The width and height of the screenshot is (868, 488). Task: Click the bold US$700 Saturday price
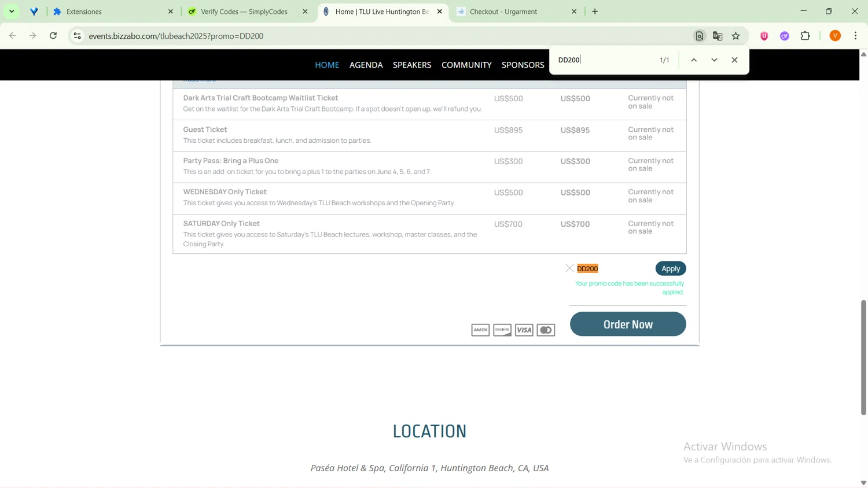point(575,224)
